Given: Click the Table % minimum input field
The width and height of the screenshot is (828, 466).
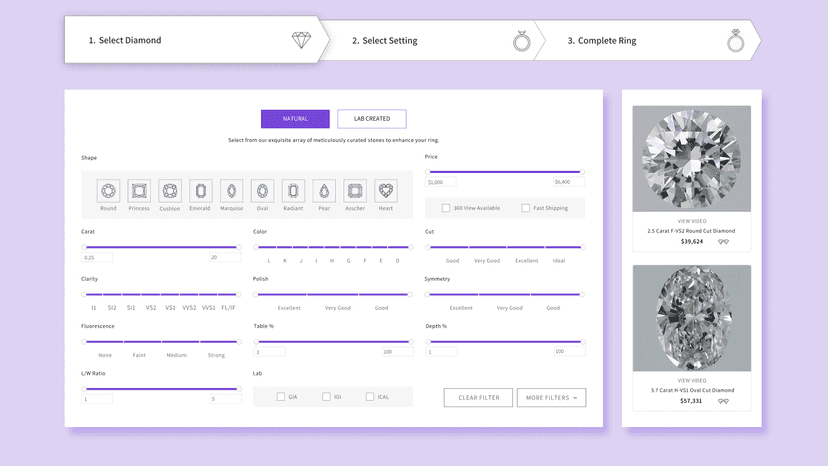Looking at the screenshot, I should 269,352.
